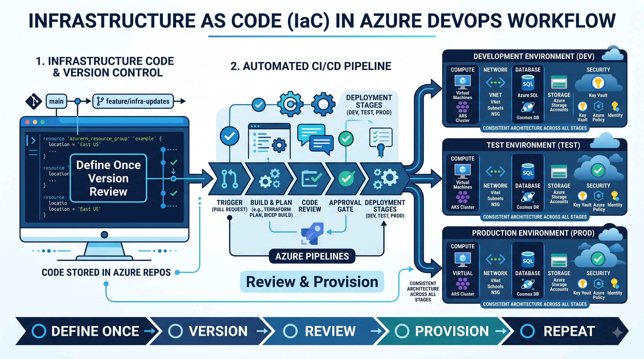The width and height of the screenshot is (644, 359).
Task: Click the REPEAT step circle
Action: click(x=527, y=331)
